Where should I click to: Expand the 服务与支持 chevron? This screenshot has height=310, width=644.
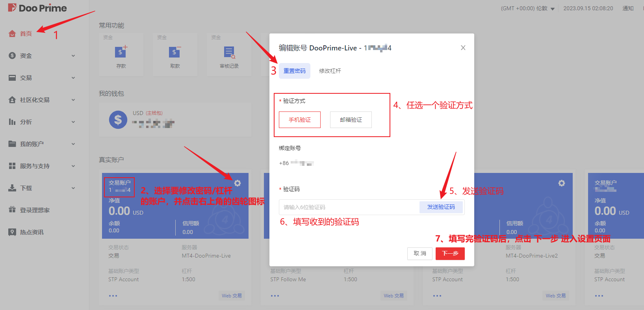click(73, 166)
